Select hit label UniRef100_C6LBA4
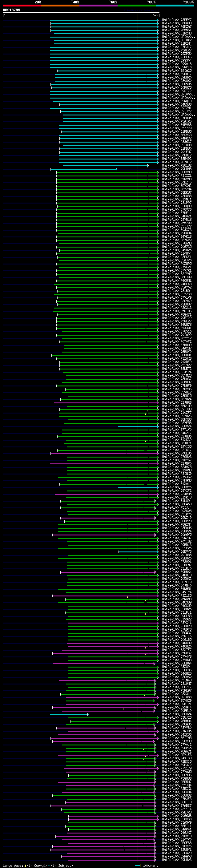 177,664
